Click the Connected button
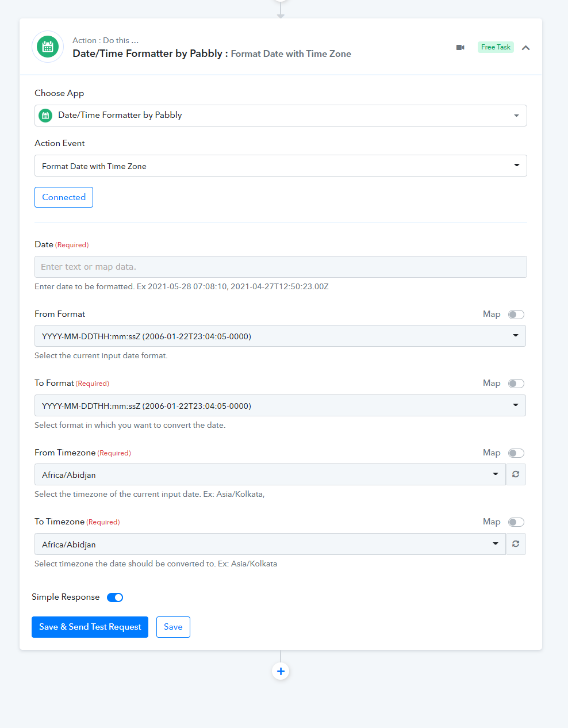The image size is (568, 728). coord(64,197)
